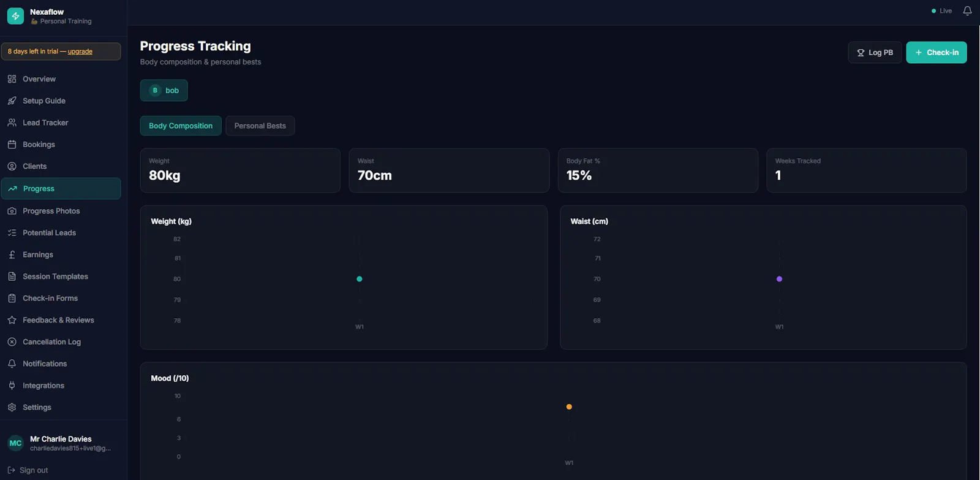Image resolution: width=980 pixels, height=480 pixels.
Task: Click the MC user avatar
Action: tap(15, 443)
